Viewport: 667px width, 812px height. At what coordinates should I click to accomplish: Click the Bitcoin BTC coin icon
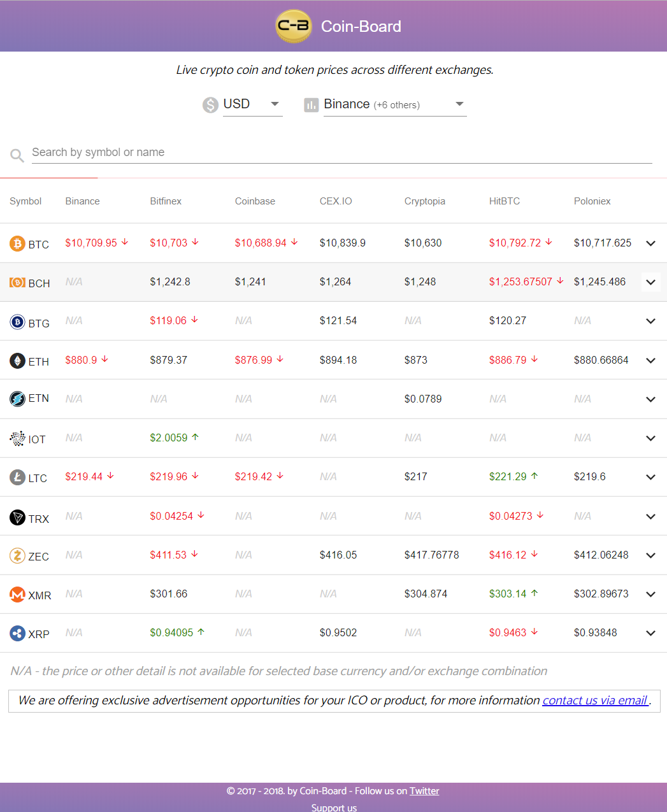[x=17, y=243]
